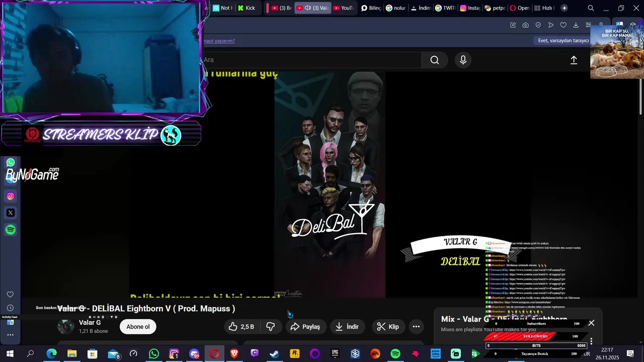Open Brave browser from taskbar
The width and height of the screenshot is (644, 362).
pyautogui.click(x=234, y=354)
